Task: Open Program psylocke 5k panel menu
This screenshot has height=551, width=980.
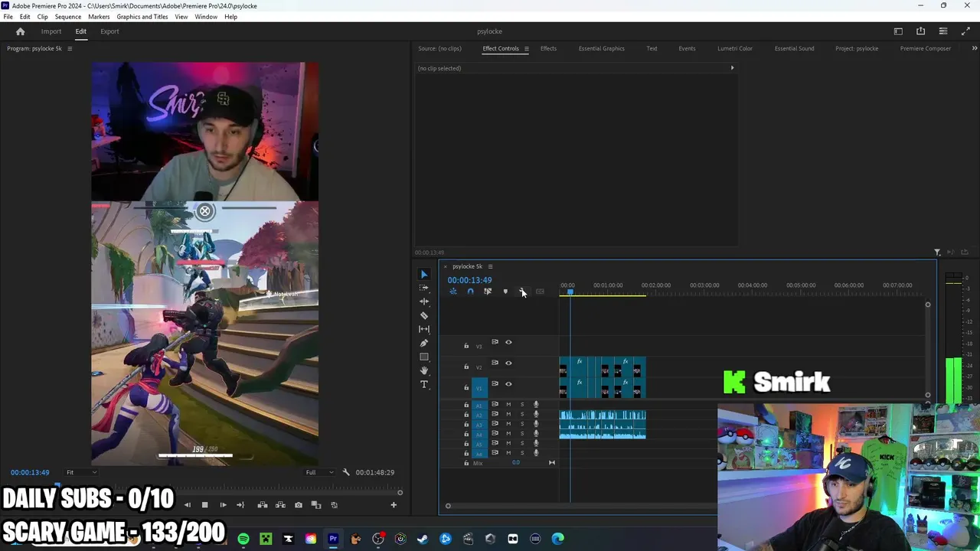Action: pos(70,48)
